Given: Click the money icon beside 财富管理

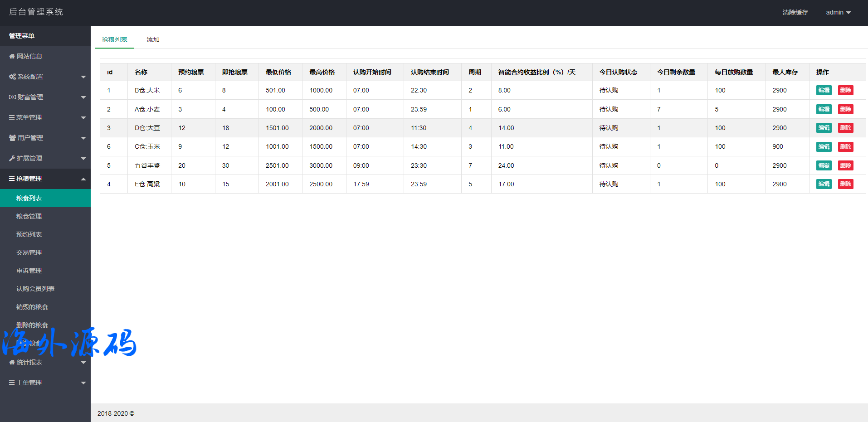Looking at the screenshot, I should (x=12, y=97).
